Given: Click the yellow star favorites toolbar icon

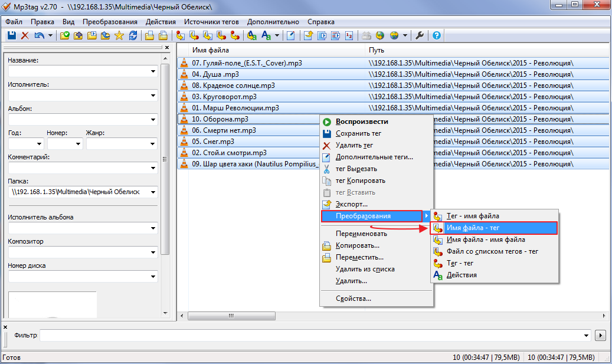Looking at the screenshot, I should click(x=119, y=35).
